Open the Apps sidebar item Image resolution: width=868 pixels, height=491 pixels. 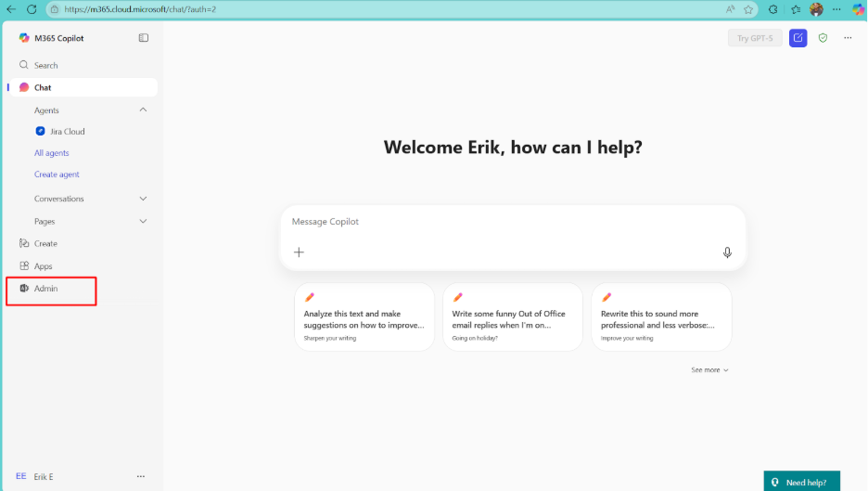tap(36, 266)
